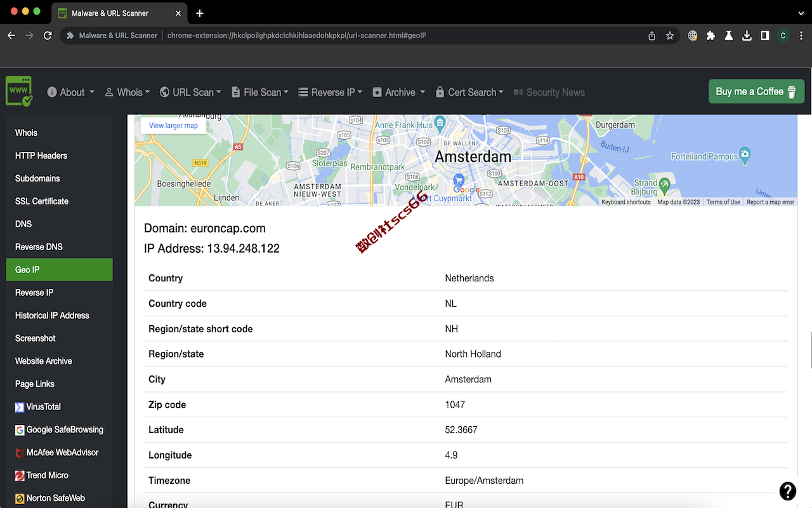Screen dimensions: 812x508
Task: Open Screenshot sidebar item
Action: pyautogui.click(x=60, y=338)
